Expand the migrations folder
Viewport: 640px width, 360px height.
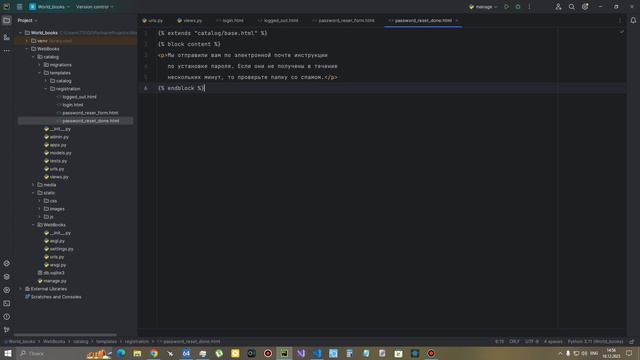tap(40, 65)
